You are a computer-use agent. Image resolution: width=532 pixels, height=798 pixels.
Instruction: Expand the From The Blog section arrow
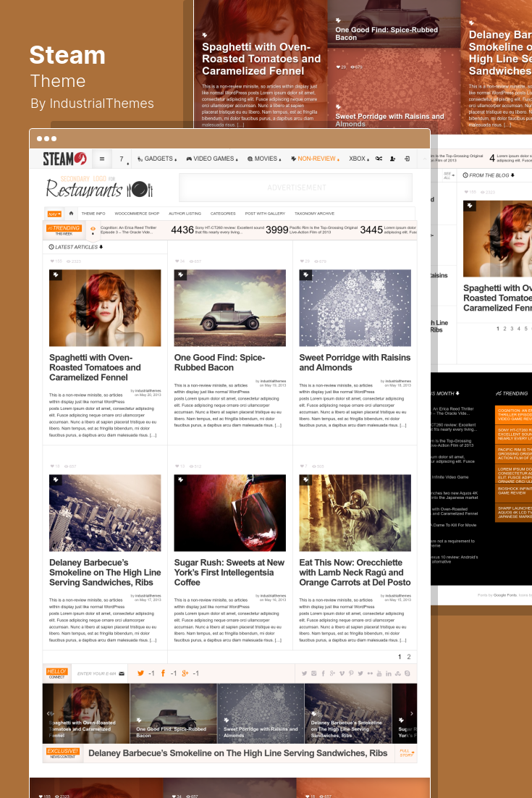click(x=512, y=175)
